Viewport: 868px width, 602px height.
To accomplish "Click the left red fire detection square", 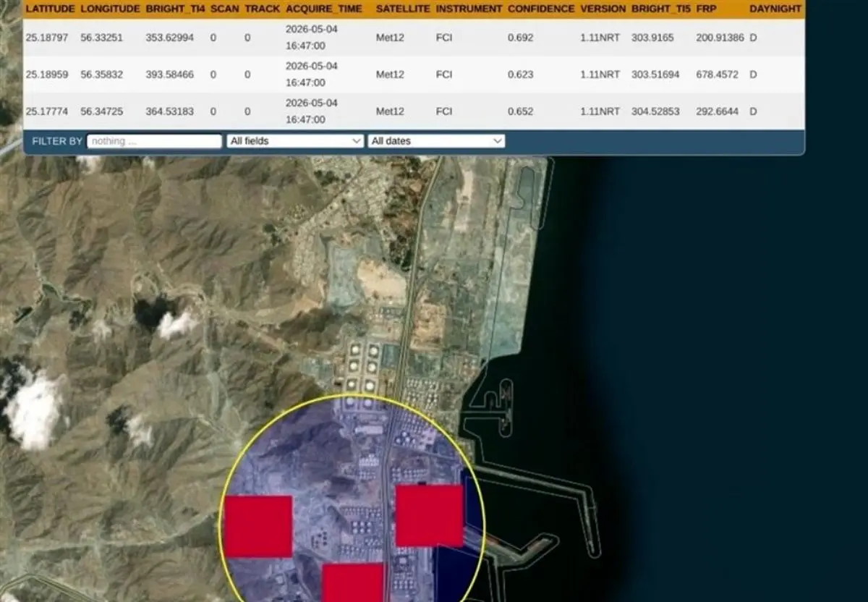I will click(x=258, y=526).
